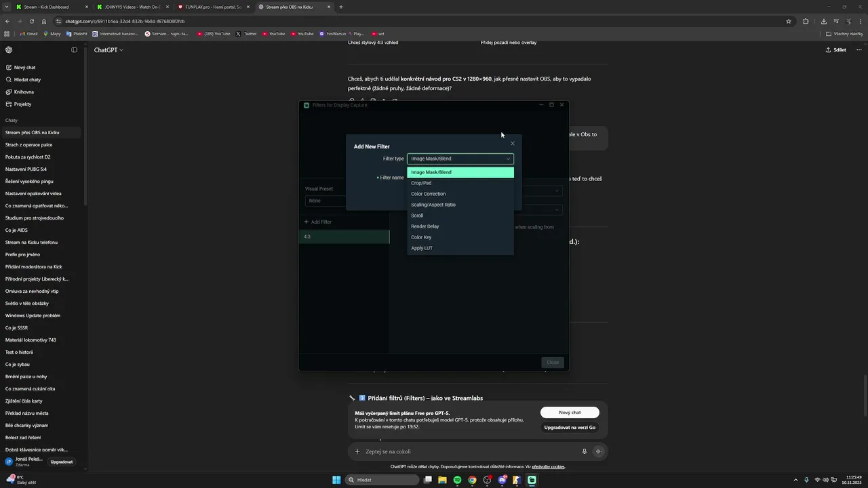
Task: Select the 4:3 filter entry
Action: [344, 237]
